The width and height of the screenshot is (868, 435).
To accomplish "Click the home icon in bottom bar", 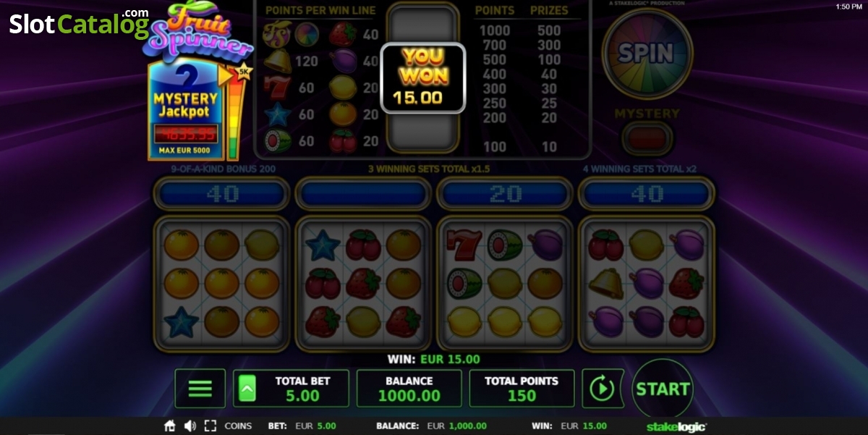I will click(171, 426).
